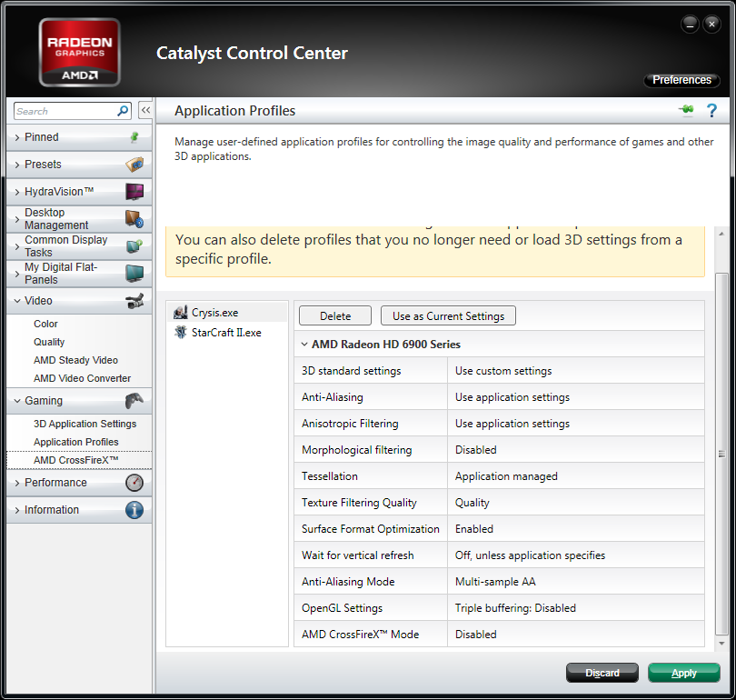Expand Desktop Management section

coord(17,219)
